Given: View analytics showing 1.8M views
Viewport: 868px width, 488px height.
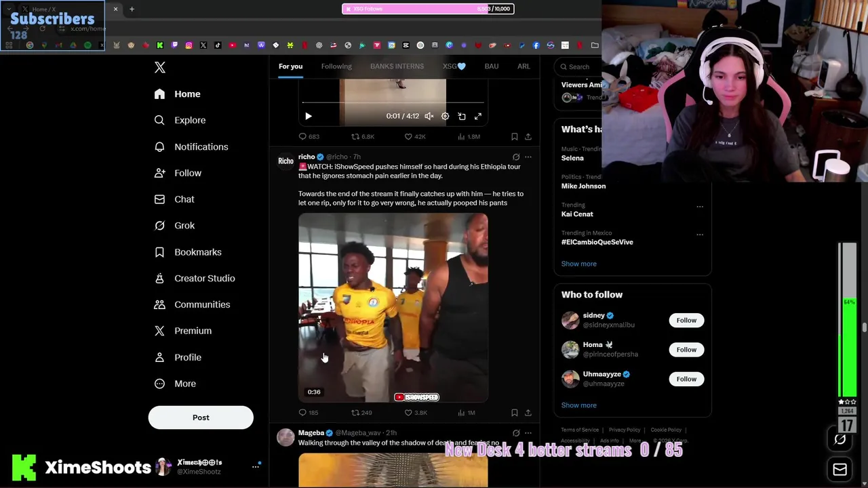Looking at the screenshot, I should click(469, 136).
